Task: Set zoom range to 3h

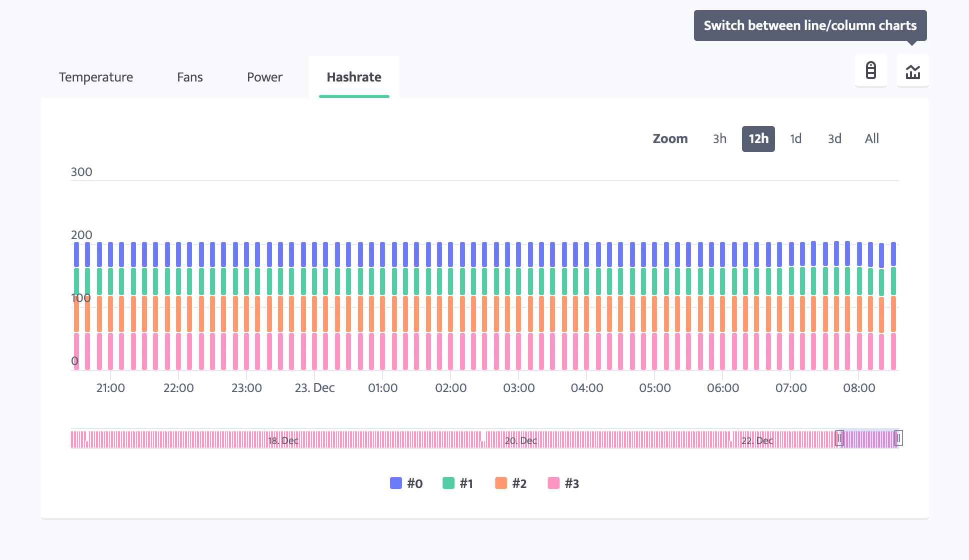Action: [719, 138]
